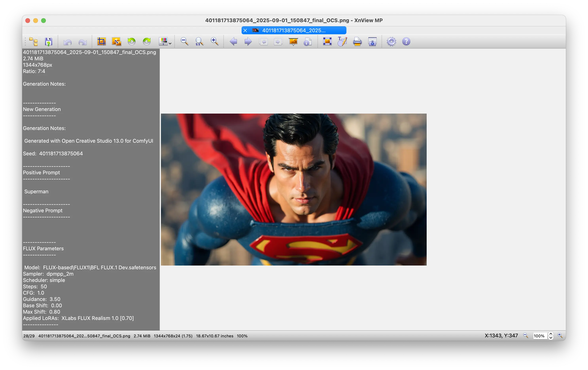Open Settings with the gear icon
Viewport: 588px width, 370px height.
391,42
